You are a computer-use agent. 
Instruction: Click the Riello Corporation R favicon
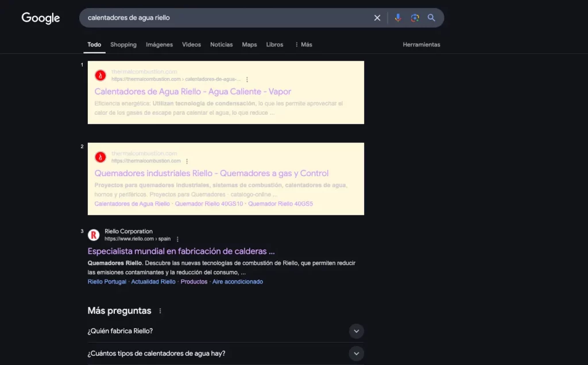[x=94, y=235]
